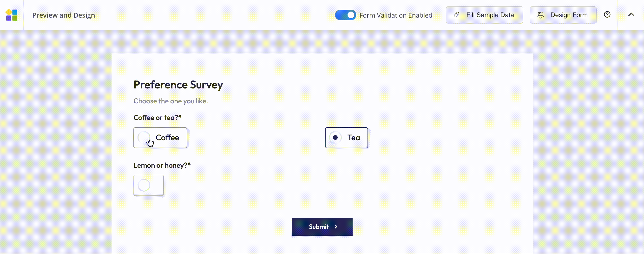Click the 'Coffee or tea?' question label
644x254 pixels.
[x=157, y=118]
